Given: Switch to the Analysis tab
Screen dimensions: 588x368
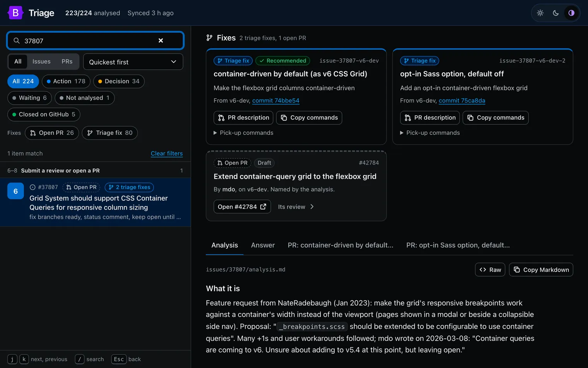Looking at the screenshot, I should [x=225, y=245].
